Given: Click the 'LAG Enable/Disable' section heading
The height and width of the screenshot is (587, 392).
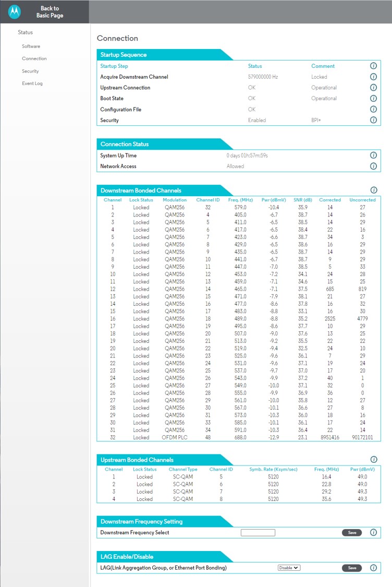Looking at the screenshot, I should [127, 557].
